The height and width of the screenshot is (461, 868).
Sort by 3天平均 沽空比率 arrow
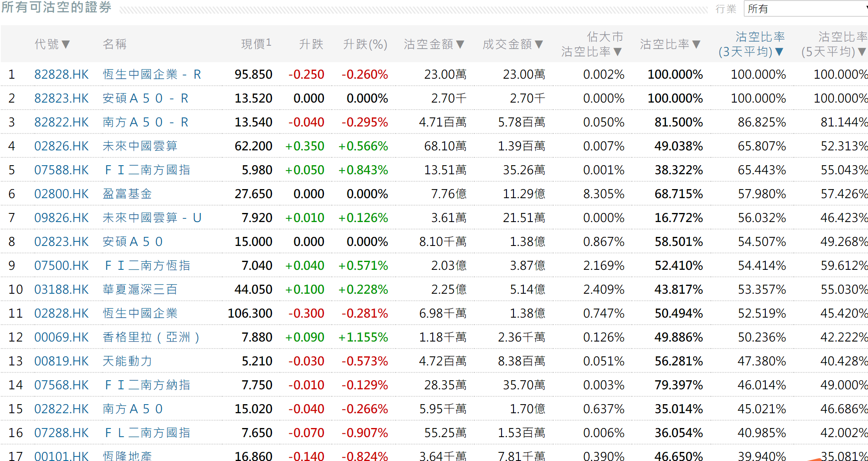pyautogui.click(x=779, y=52)
